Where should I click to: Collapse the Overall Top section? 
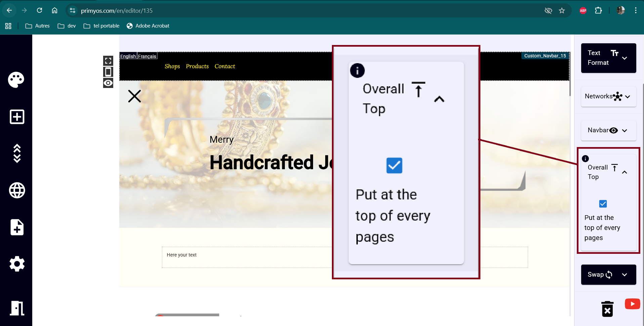click(624, 172)
